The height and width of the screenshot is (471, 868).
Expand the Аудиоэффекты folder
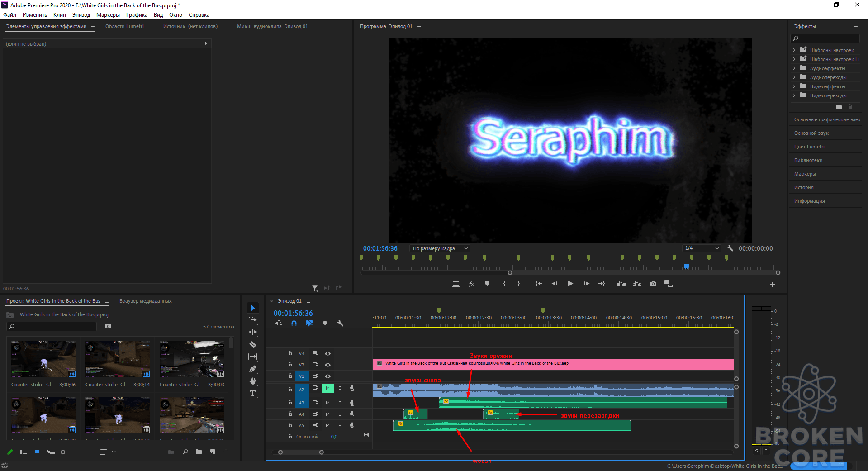[794, 68]
